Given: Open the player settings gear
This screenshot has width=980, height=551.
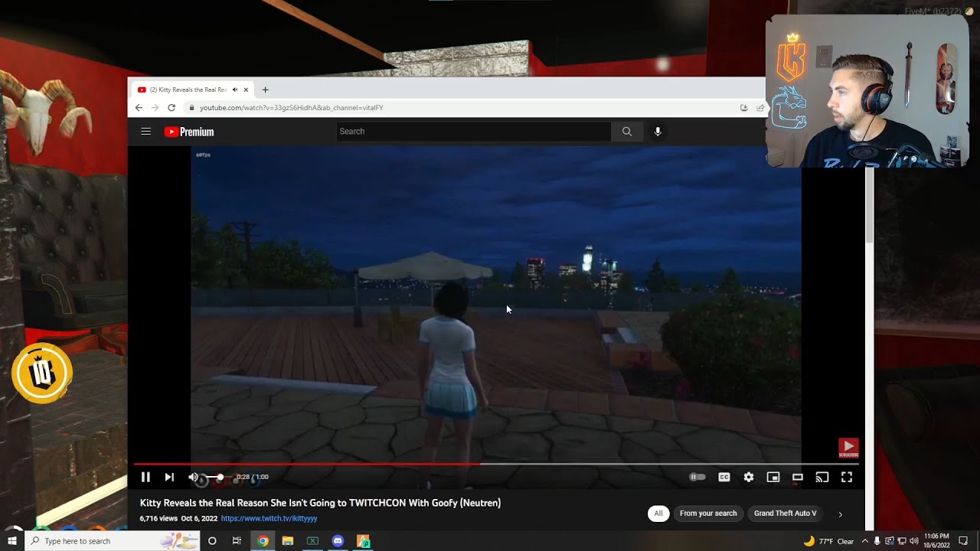Looking at the screenshot, I should point(749,477).
